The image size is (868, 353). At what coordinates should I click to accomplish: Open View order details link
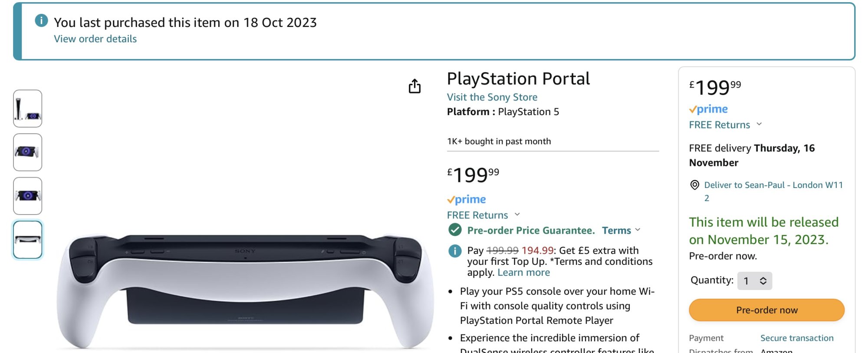95,39
